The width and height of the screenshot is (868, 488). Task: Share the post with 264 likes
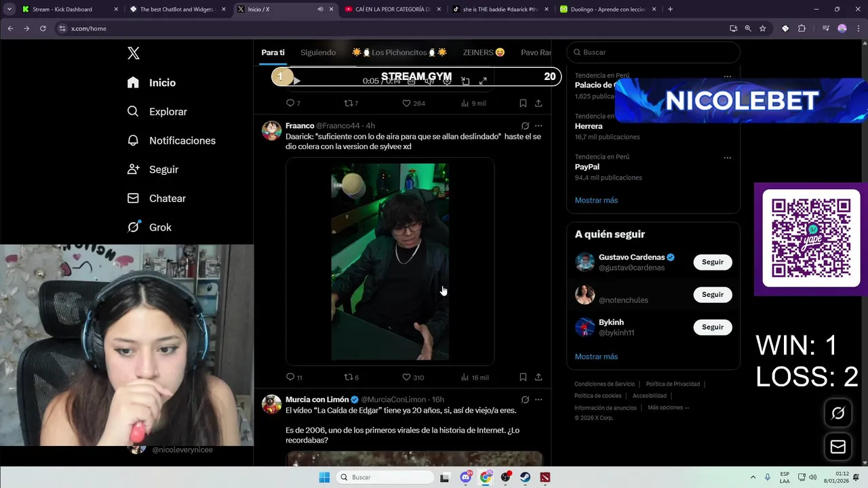[538, 103]
